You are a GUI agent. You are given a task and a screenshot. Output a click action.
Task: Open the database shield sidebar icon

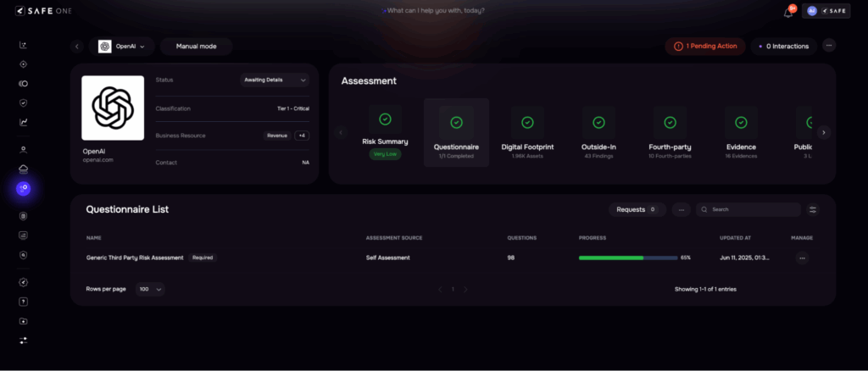pos(23,216)
